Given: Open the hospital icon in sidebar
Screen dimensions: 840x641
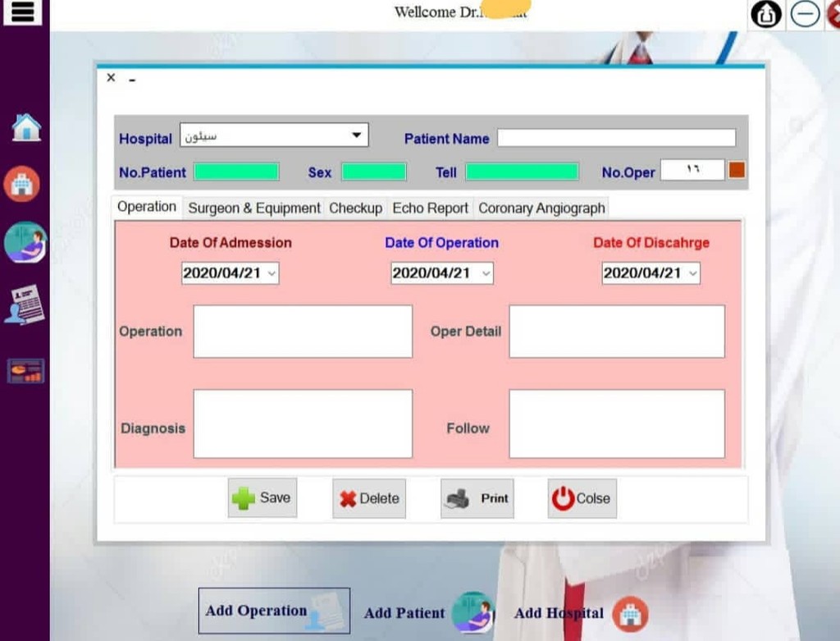Looking at the screenshot, I should [21, 184].
